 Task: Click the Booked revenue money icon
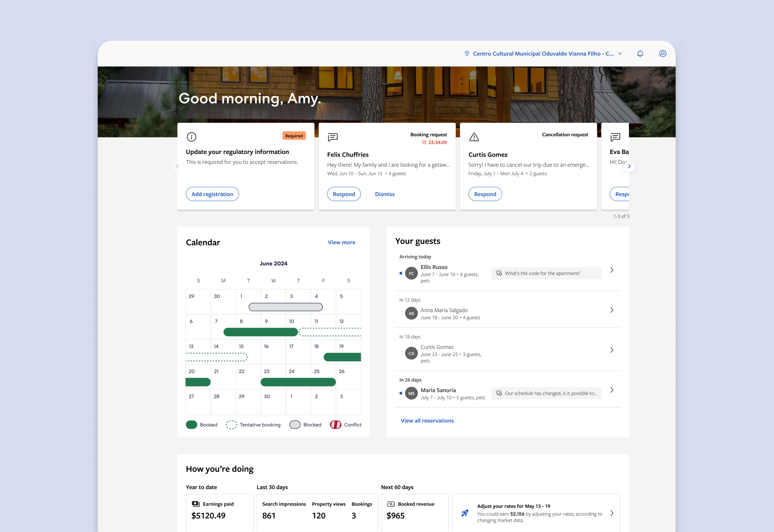pos(390,504)
